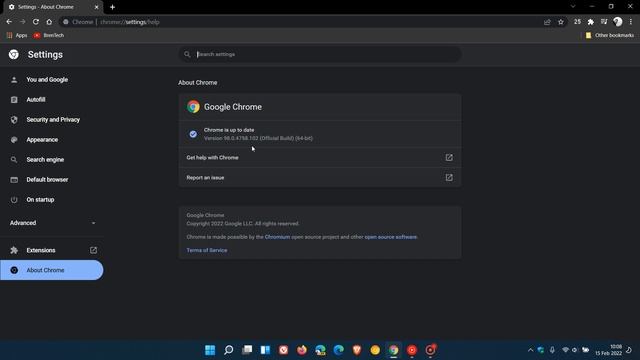640x360 pixels.
Task: Click in the Search settings field
Action: pos(320,54)
